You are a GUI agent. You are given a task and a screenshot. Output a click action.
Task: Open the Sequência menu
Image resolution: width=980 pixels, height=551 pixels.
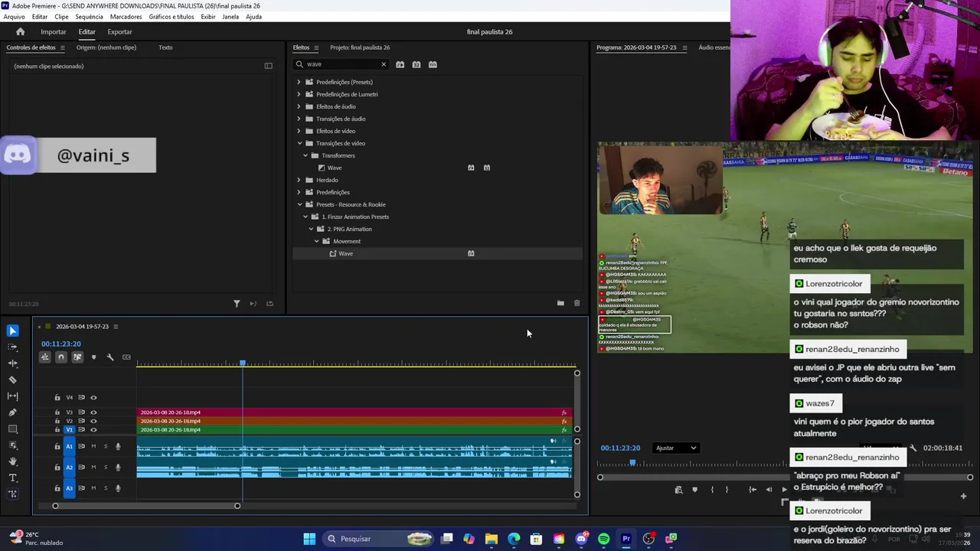[x=89, y=17]
